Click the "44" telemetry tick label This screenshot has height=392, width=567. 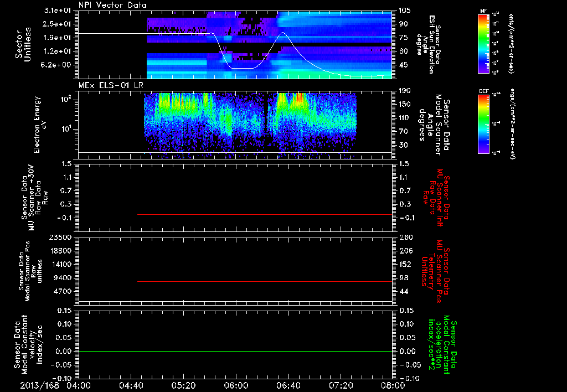403,291
